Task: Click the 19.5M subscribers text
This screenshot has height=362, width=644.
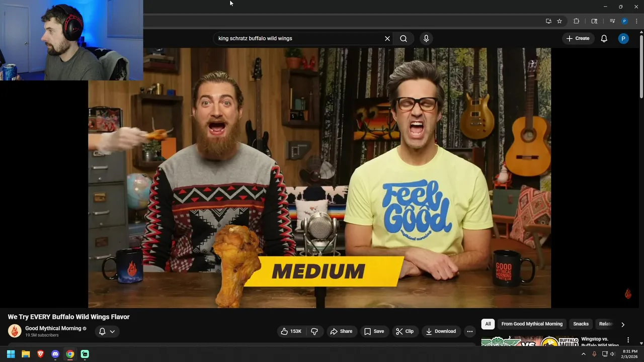Action: pyautogui.click(x=42, y=335)
